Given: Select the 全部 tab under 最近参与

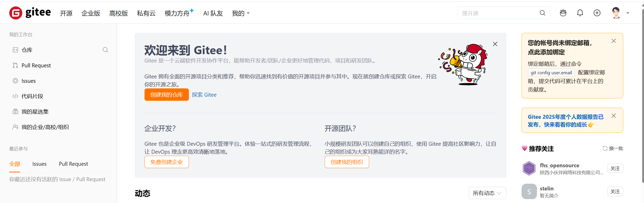Looking at the screenshot, I should pyautogui.click(x=15, y=164).
